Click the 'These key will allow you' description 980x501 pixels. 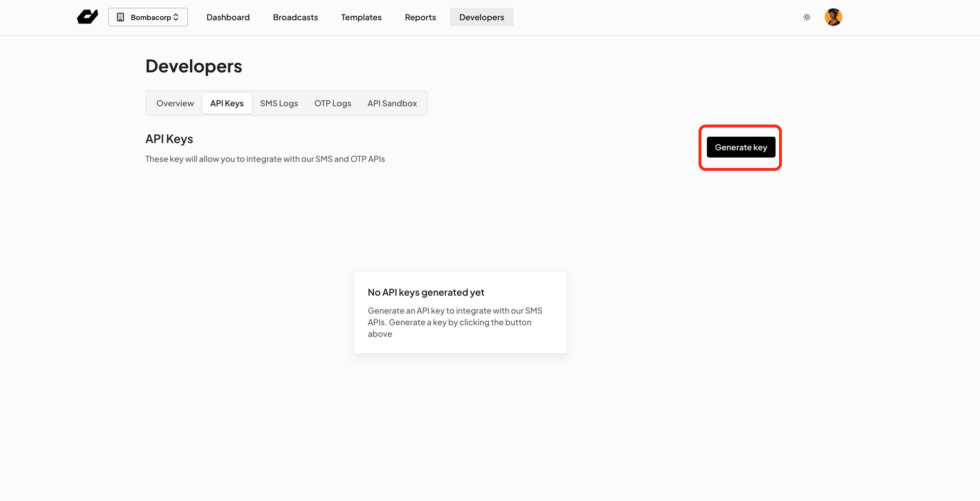pyautogui.click(x=265, y=159)
